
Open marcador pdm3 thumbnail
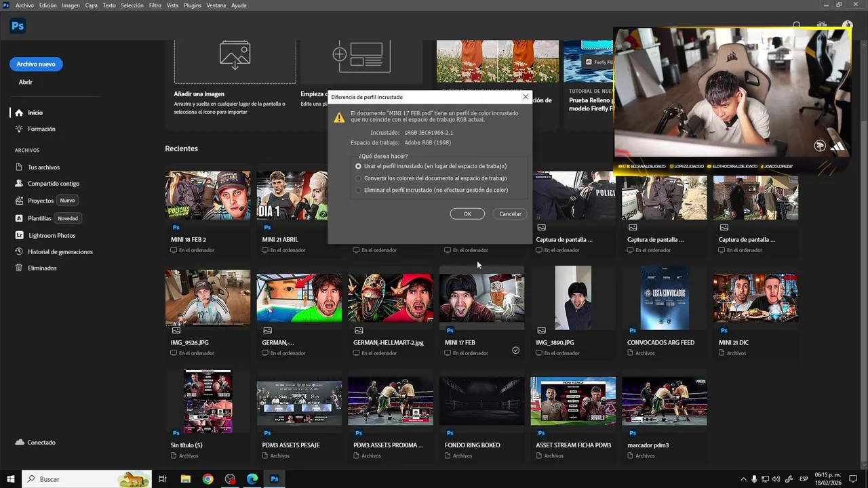665,401
